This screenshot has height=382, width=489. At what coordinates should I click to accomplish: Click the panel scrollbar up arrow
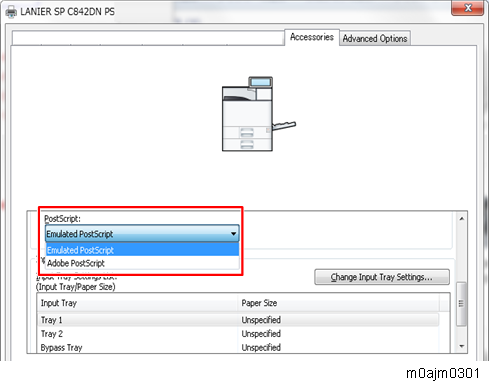pos(462,219)
